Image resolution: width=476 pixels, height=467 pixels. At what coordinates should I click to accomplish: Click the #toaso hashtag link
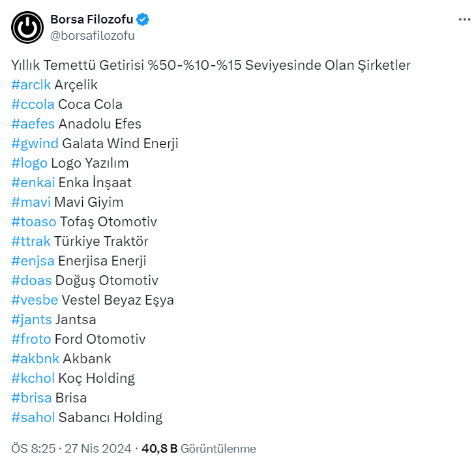click(33, 222)
